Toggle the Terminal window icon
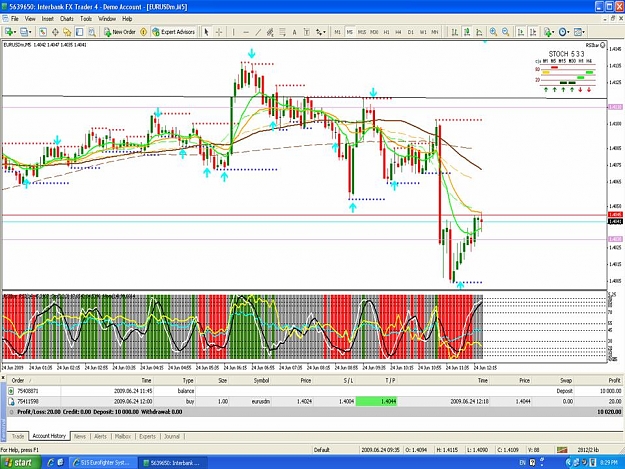The image size is (625, 469). coord(80,32)
